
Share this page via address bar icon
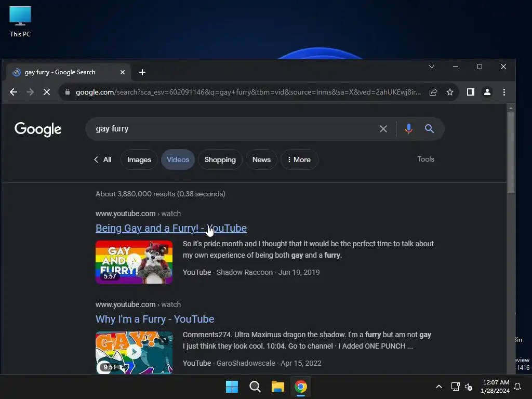tap(433, 92)
